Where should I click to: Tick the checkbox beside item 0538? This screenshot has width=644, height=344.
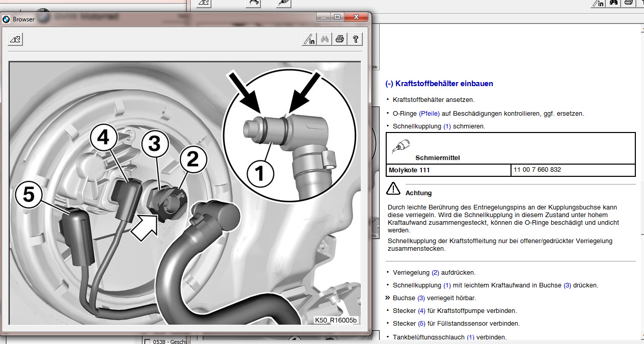tap(147, 341)
